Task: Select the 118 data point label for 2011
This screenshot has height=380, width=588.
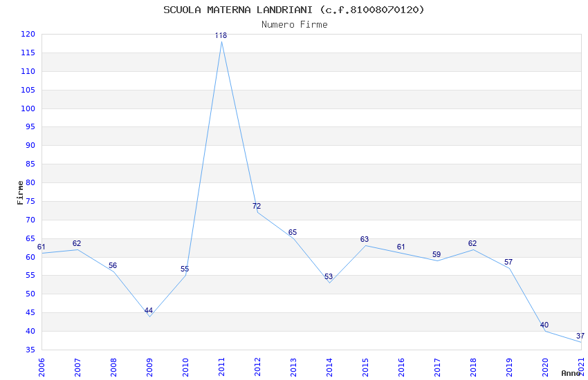Action: point(221,35)
